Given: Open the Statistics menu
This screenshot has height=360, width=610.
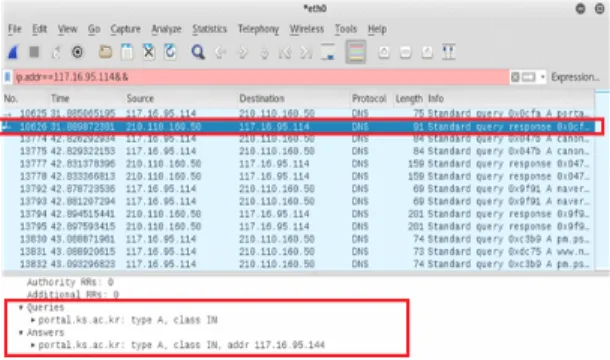Looking at the screenshot, I should tap(209, 29).
